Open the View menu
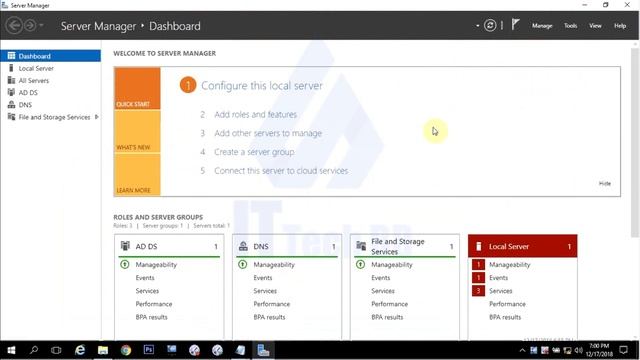The height and width of the screenshot is (360, 640). pos(595,26)
